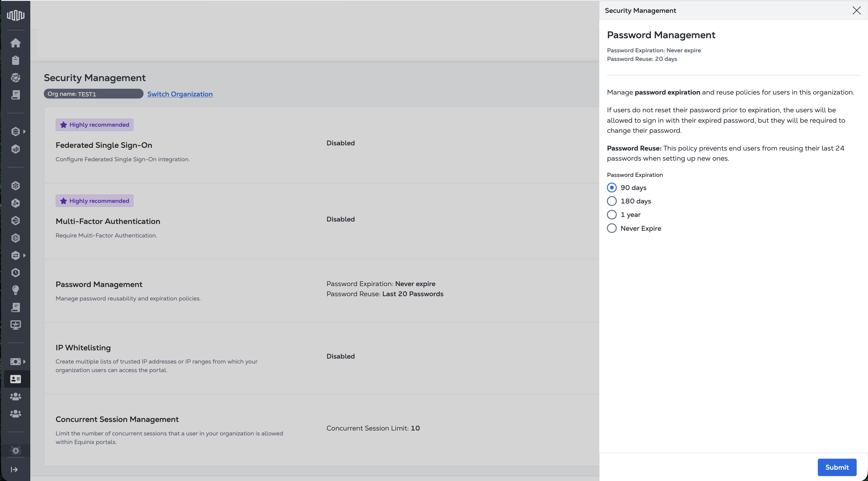The width and height of the screenshot is (868, 481).
Task: Click the clock hexagon sidebar icon
Action: (x=16, y=273)
